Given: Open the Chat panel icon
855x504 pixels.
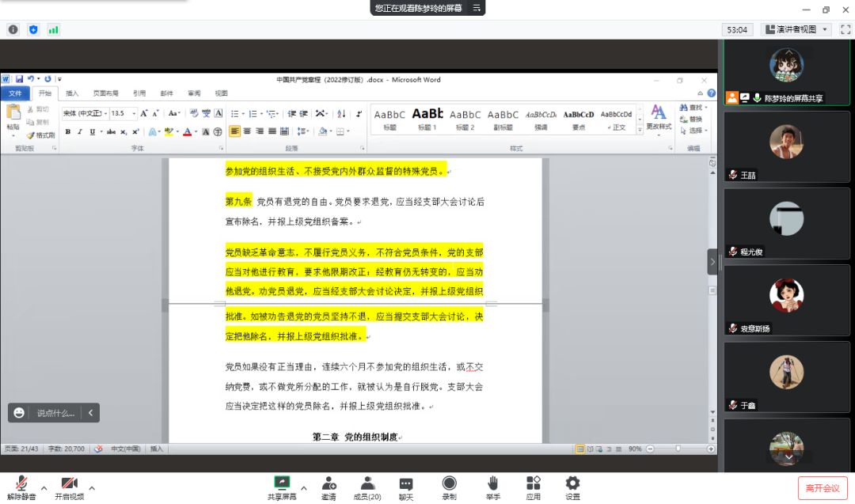Looking at the screenshot, I should click(405, 483).
